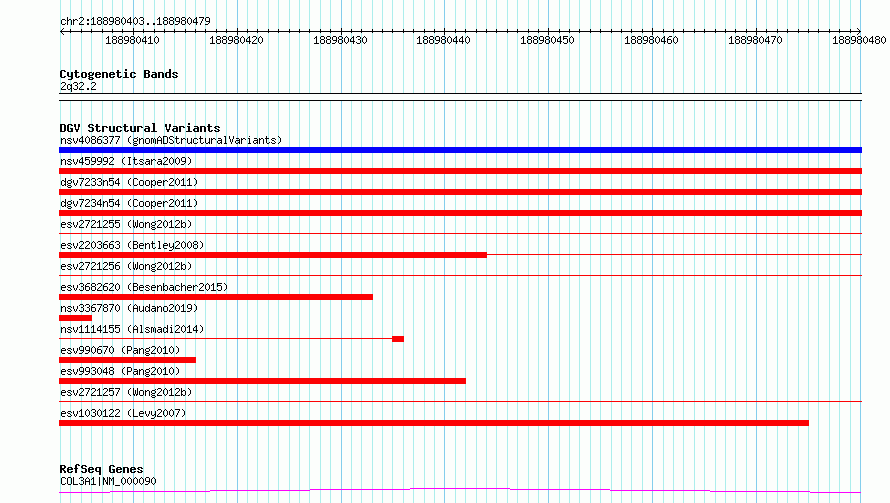Select variant esv2721257 (Wong2012b) label
Screen dimensions: 890x503
[x=126, y=392]
